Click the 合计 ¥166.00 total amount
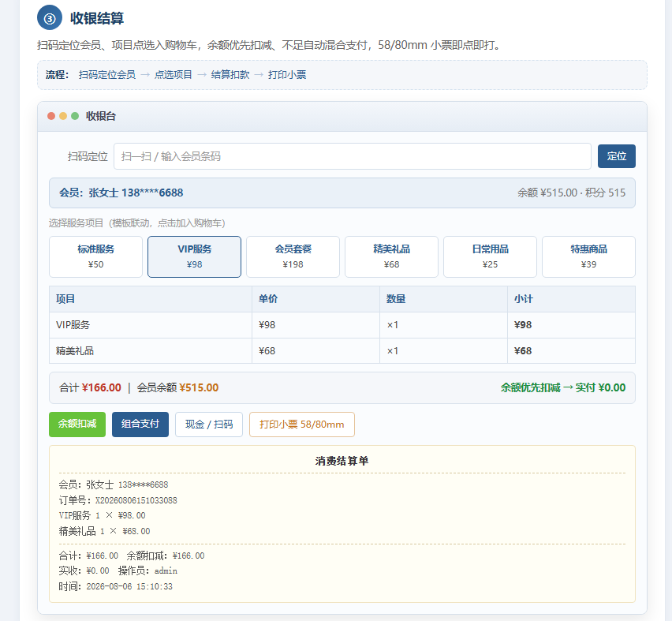The image size is (672, 621). 91,387
